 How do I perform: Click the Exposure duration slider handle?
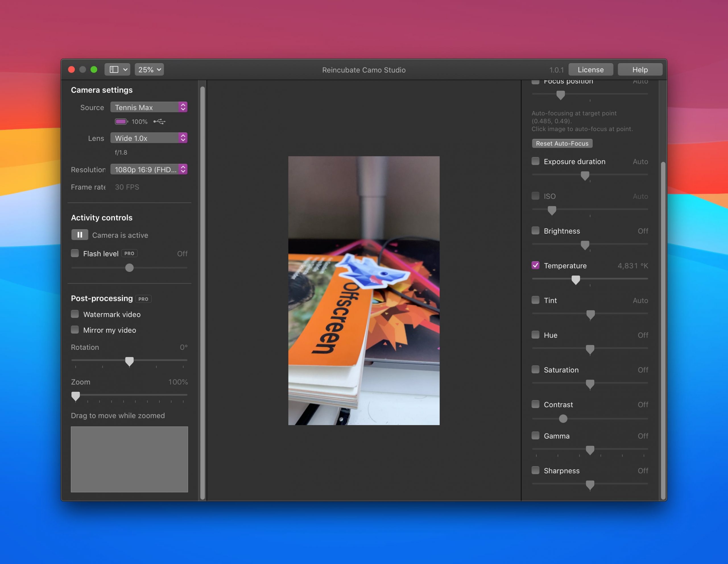[585, 176]
